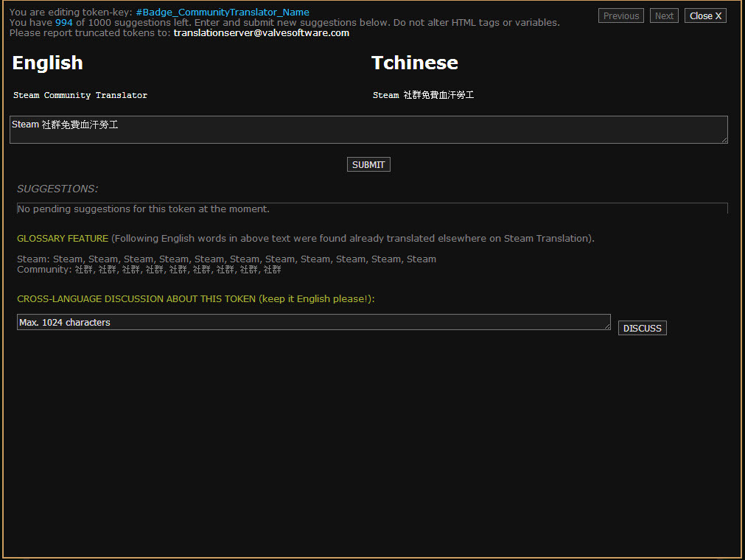Grab the discussion box resize handle
Viewport: 745px width, 560px height.
(607, 326)
